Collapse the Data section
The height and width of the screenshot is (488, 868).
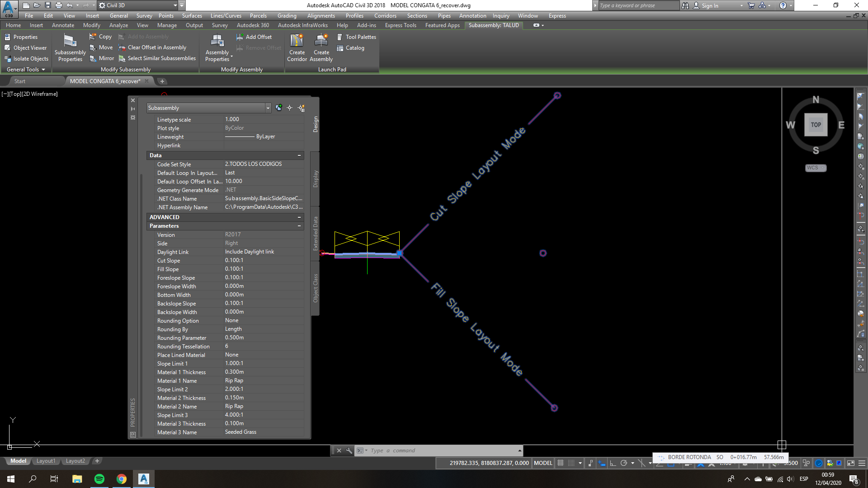click(x=299, y=155)
